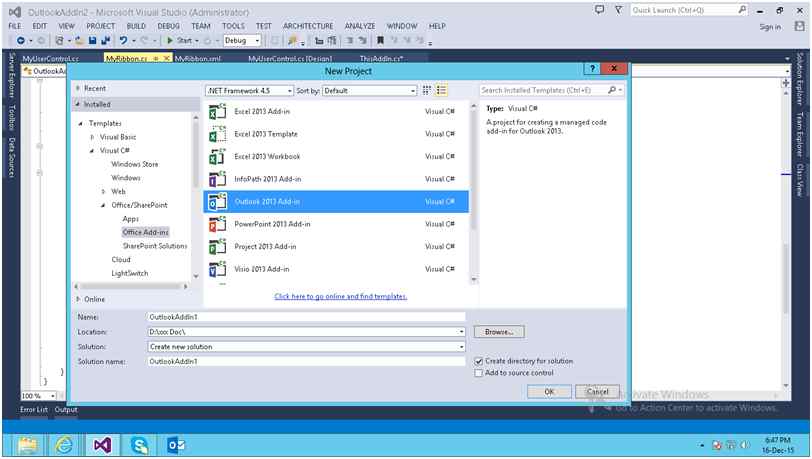This screenshot has height=459, width=812.
Task: Select the Outlook 2013 Add-in icon
Action: 218,202
